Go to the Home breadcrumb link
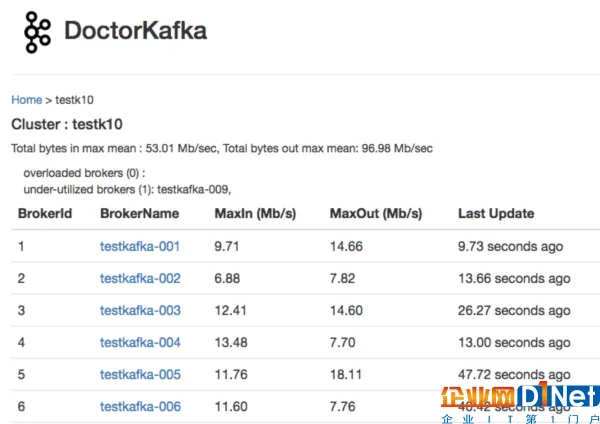600x424 pixels. [x=26, y=100]
